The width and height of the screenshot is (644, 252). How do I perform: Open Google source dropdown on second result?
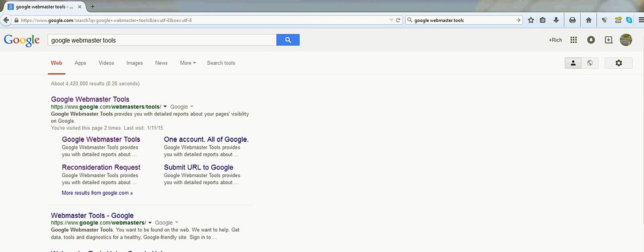click(166, 223)
